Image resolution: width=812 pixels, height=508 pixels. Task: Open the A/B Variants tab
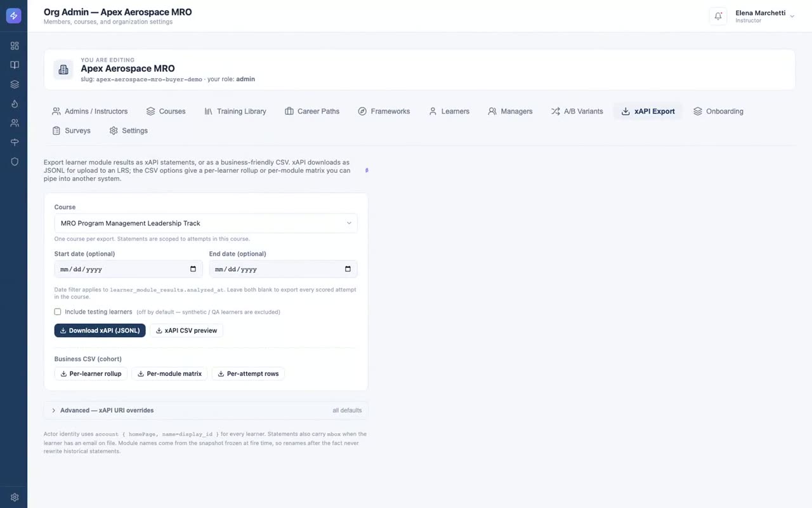coord(577,111)
